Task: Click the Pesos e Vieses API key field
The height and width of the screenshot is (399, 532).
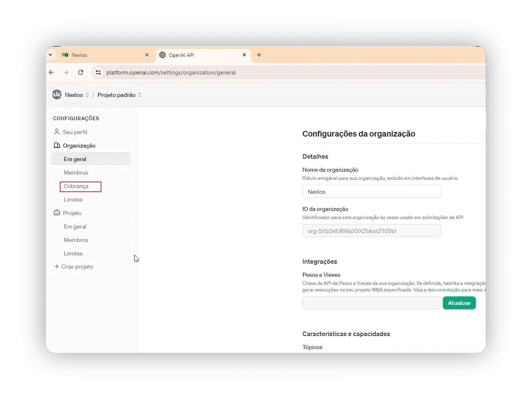Action: [372, 303]
